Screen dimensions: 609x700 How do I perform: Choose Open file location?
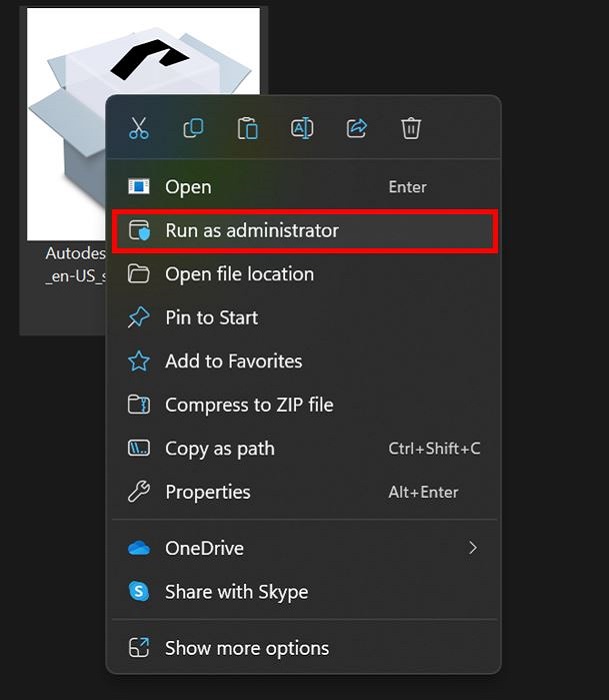coord(304,274)
